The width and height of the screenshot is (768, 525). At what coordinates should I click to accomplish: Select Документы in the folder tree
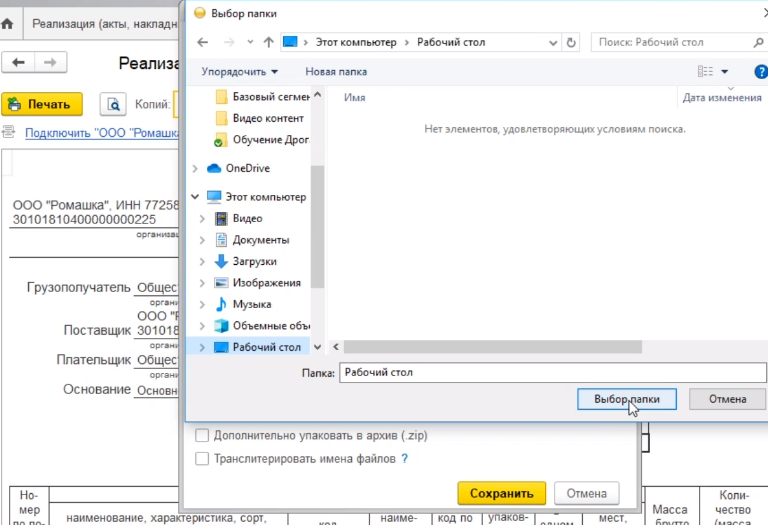260,240
